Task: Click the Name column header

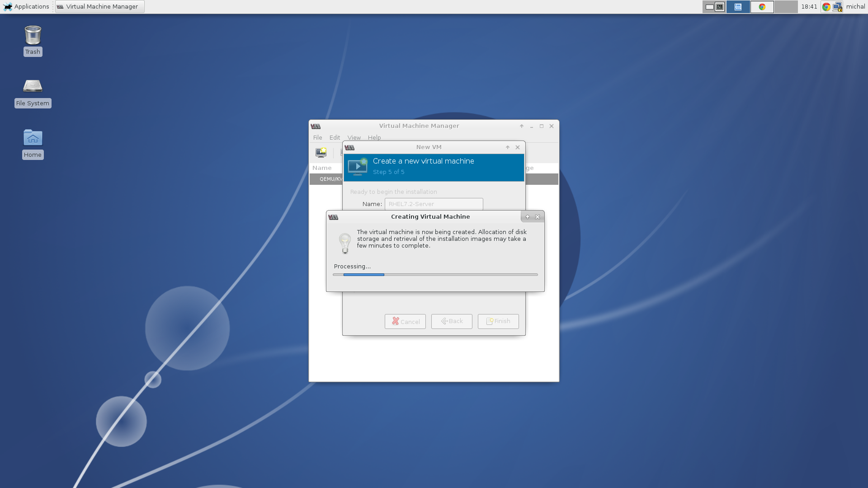Action: [322, 168]
